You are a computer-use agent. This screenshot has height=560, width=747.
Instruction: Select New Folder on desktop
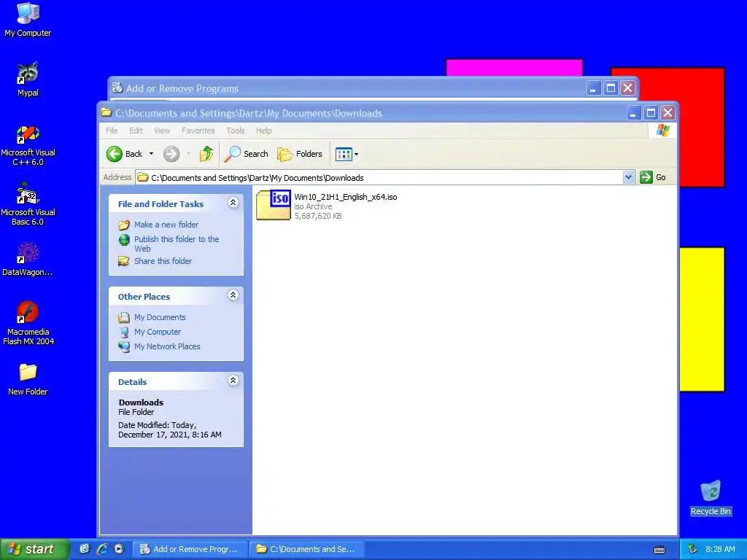coord(28,379)
